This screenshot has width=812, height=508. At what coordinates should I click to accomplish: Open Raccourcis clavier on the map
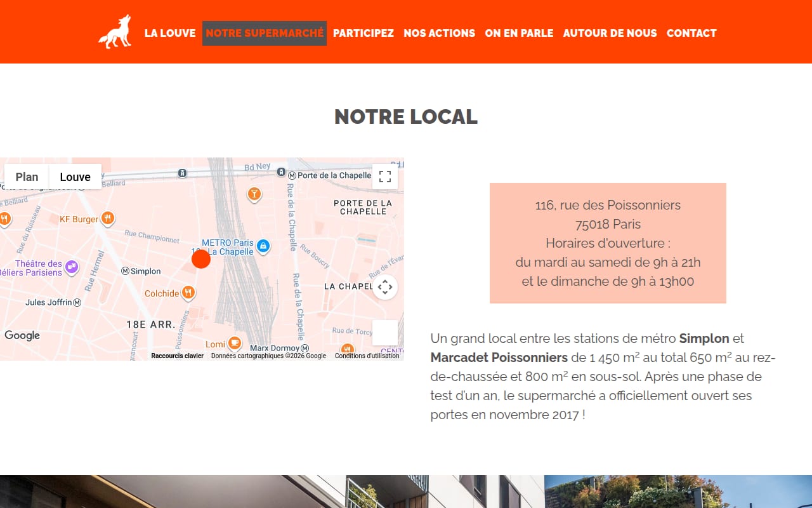178,356
